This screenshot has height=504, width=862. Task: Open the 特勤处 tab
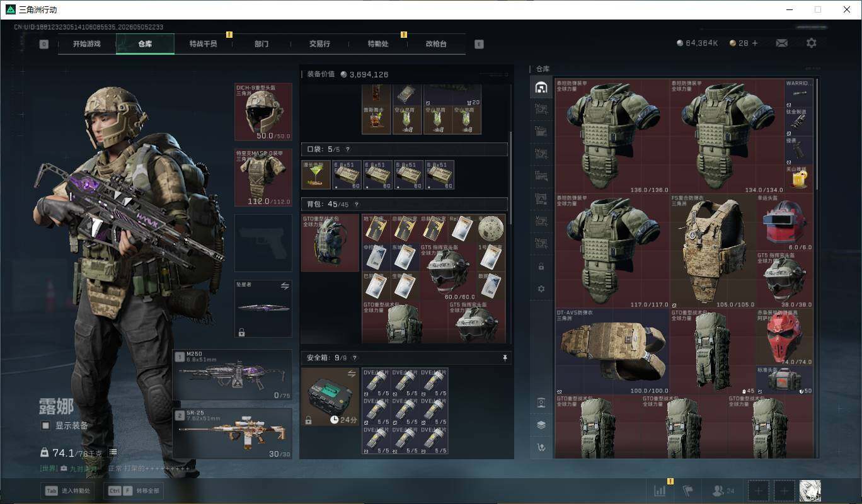pyautogui.click(x=378, y=44)
